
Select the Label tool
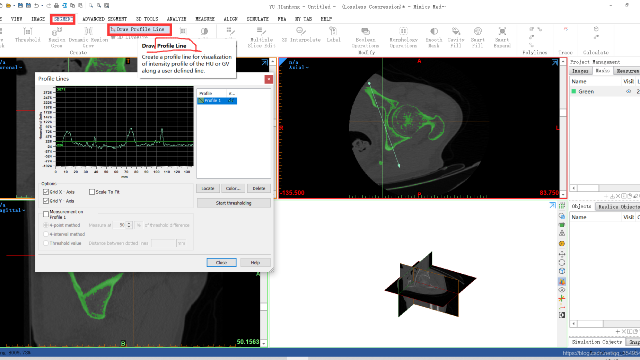(333, 35)
